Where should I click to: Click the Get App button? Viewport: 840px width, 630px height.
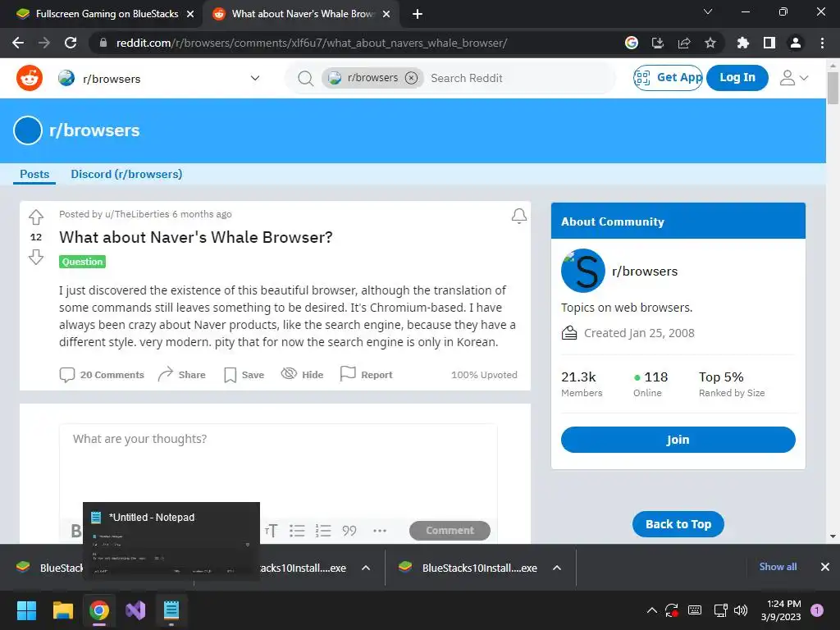click(x=668, y=78)
